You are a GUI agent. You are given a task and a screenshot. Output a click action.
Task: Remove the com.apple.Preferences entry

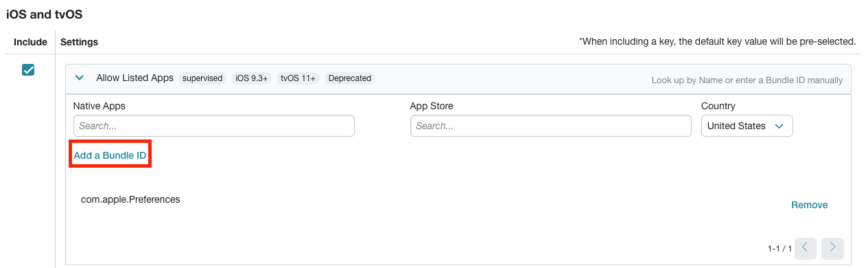810,205
